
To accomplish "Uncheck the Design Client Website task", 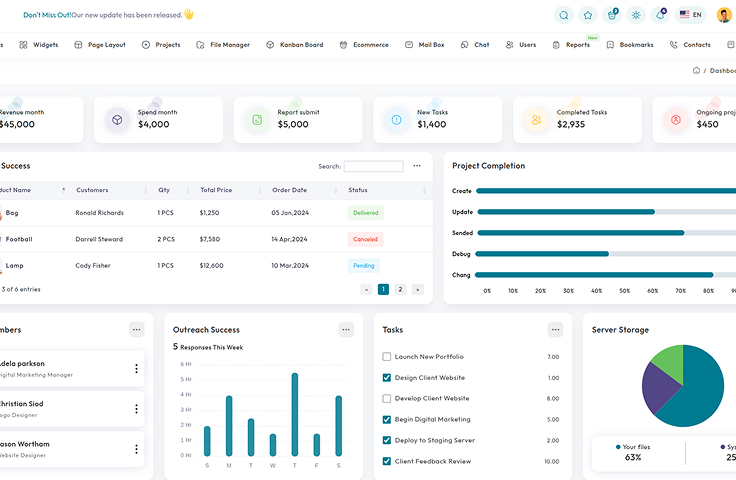I will [x=387, y=378].
